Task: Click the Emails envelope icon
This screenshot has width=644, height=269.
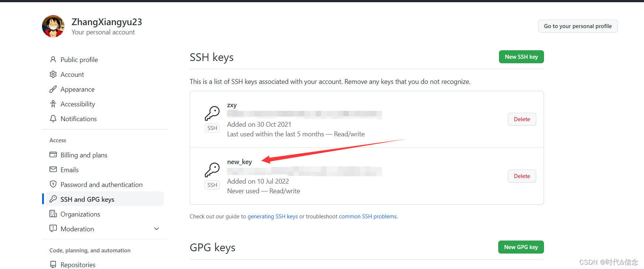Action: pyautogui.click(x=53, y=169)
